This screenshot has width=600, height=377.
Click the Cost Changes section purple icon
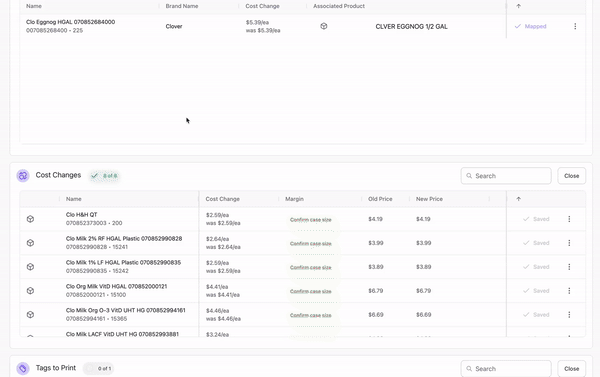click(23, 176)
